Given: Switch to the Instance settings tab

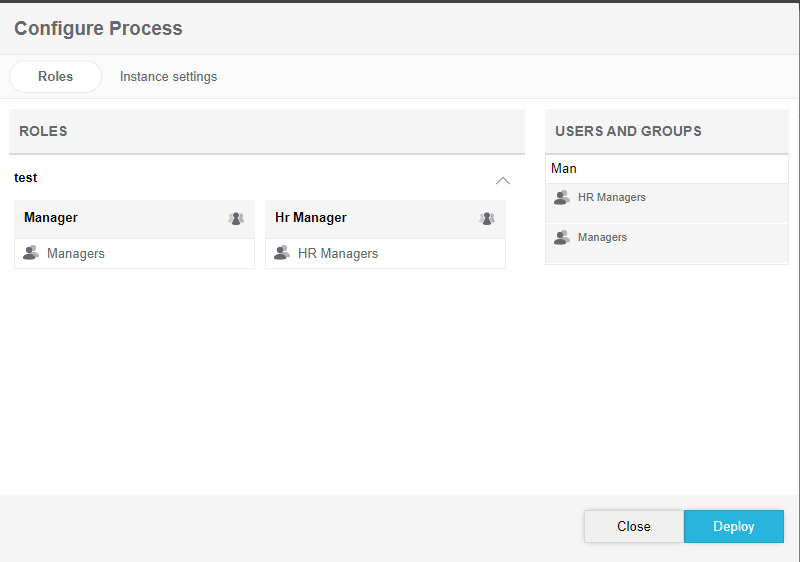Looking at the screenshot, I should [168, 77].
